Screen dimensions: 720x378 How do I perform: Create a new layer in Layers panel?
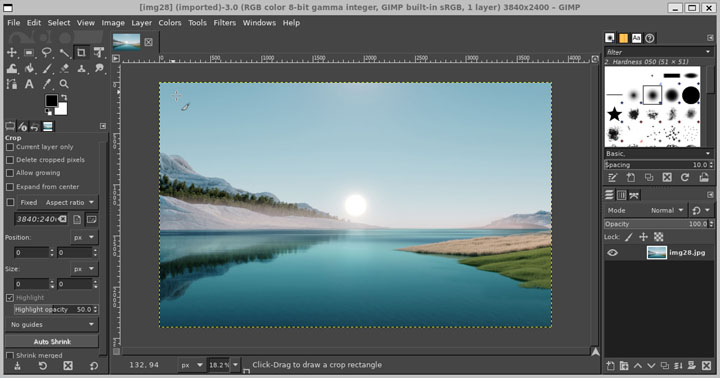pos(610,366)
